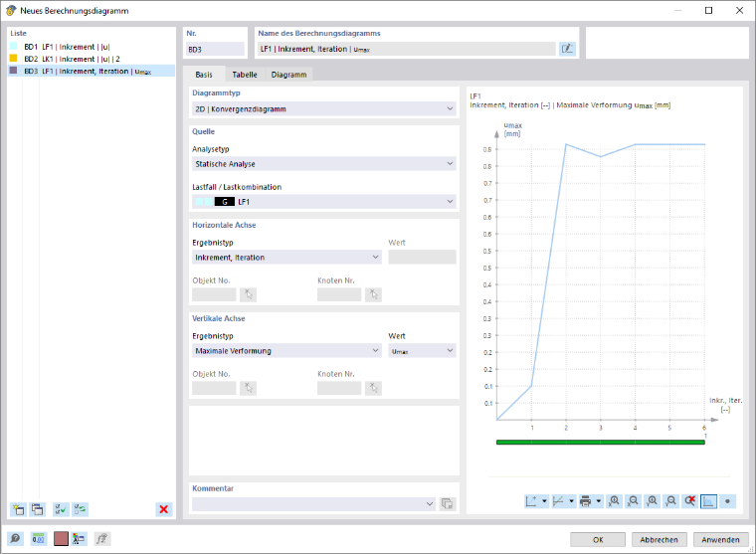Screen dimensions: 756x554
Task: Click 'Horizontale Achse' section heading
Action: pos(224,225)
